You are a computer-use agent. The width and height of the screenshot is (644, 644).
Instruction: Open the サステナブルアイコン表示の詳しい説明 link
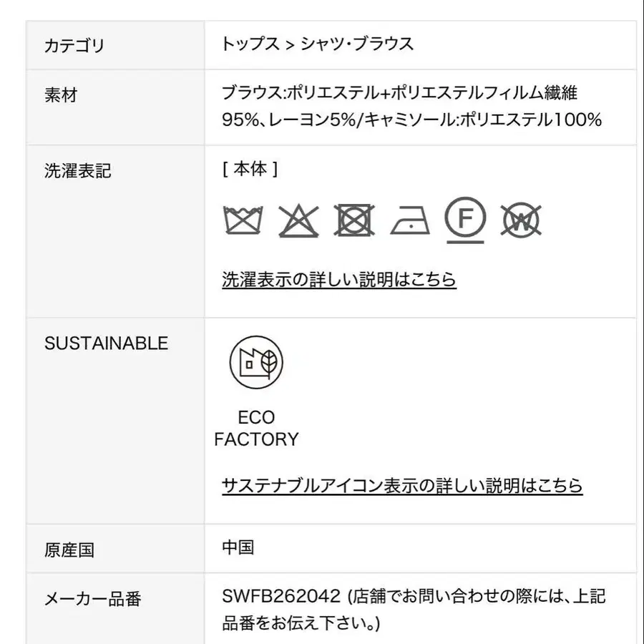[x=402, y=485]
